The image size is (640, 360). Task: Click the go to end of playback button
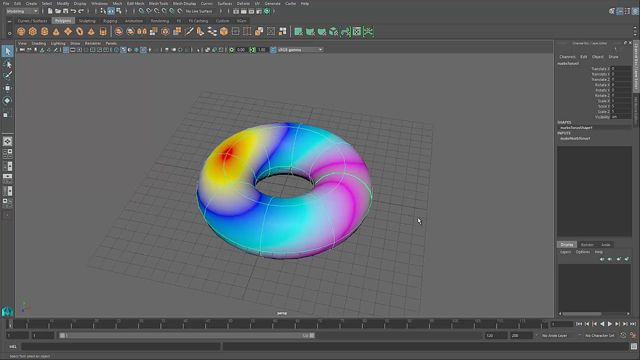[x=633, y=324]
